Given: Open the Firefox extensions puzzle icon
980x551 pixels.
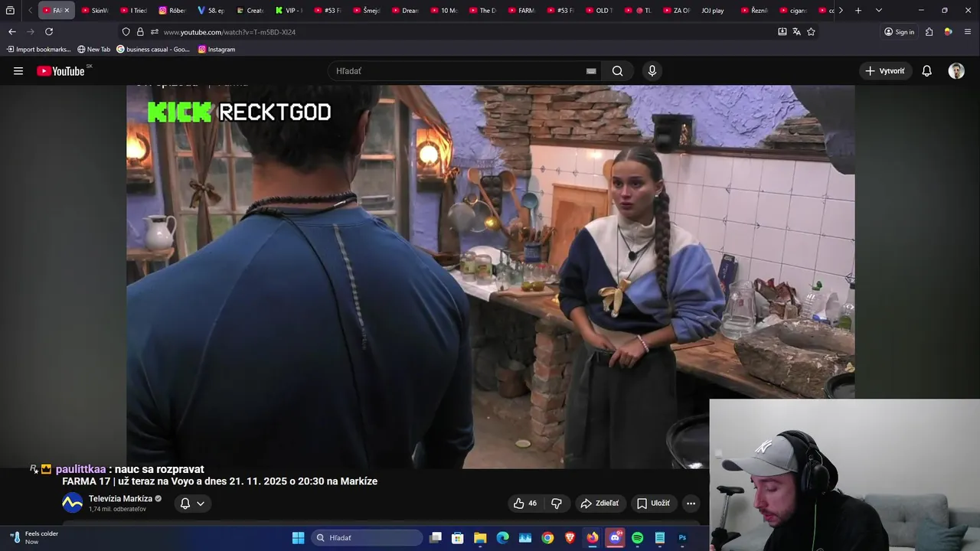Looking at the screenshot, I should point(929,31).
